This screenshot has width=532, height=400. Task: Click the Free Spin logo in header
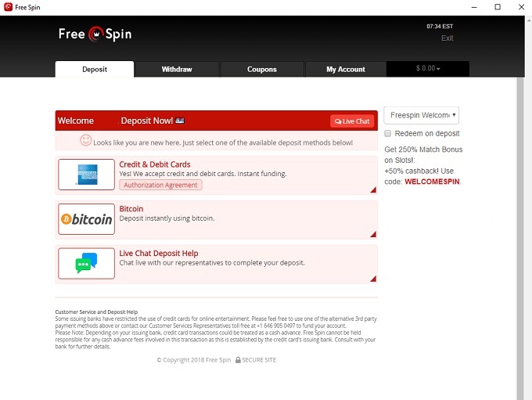[95, 34]
